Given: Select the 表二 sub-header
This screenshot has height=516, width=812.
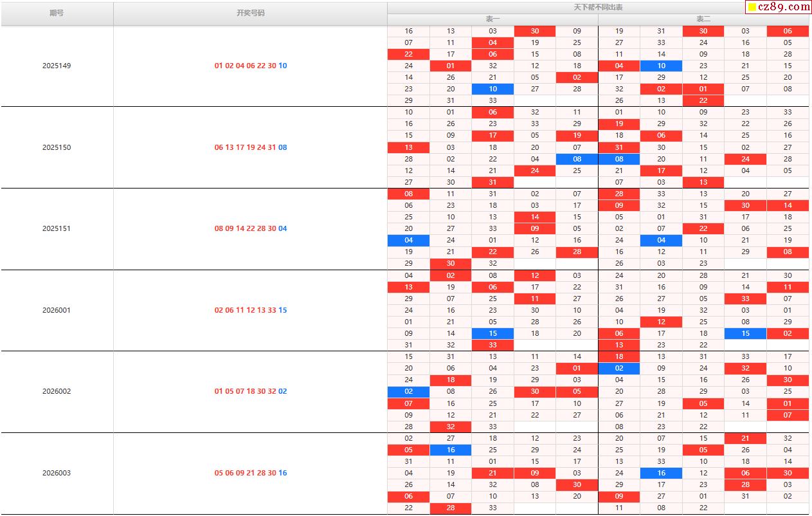Looking at the screenshot, I should pos(703,19).
